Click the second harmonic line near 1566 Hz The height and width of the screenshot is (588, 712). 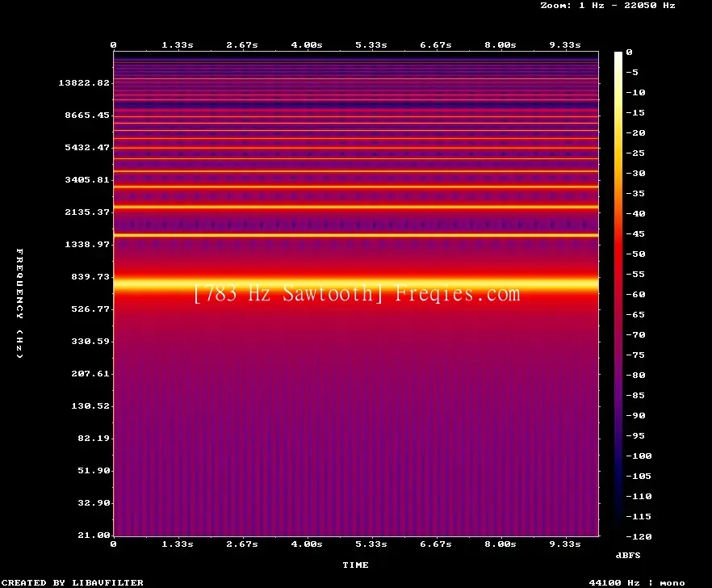pos(355,235)
